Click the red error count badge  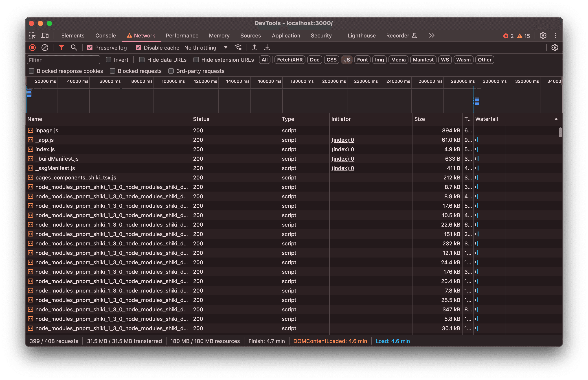click(508, 36)
